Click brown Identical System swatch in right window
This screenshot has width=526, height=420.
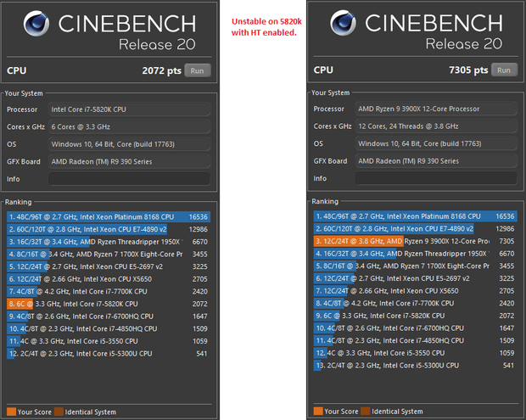pos(366,411)
